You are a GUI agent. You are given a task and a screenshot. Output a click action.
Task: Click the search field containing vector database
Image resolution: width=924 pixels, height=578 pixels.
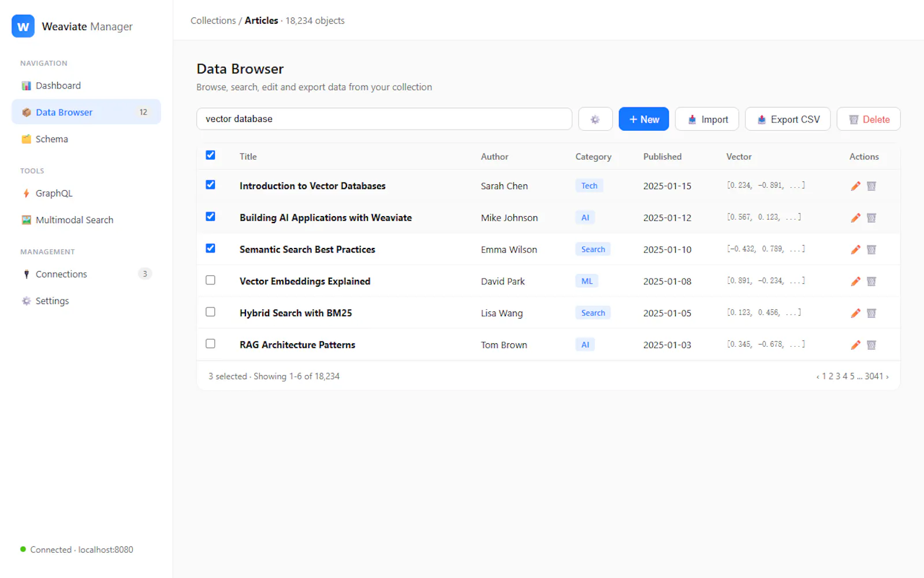tap(384, 119)
